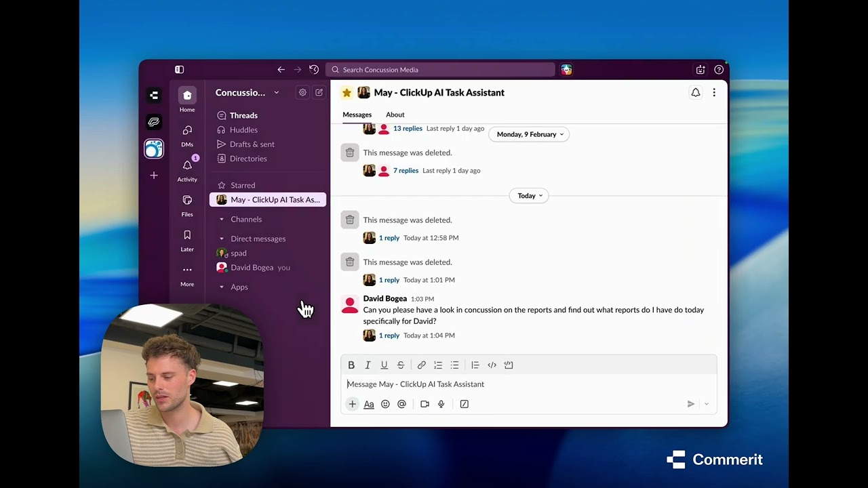Switch to the Messages tab
Image resolution: width=868 pixels, height=488 pixels.
[357, 115]
